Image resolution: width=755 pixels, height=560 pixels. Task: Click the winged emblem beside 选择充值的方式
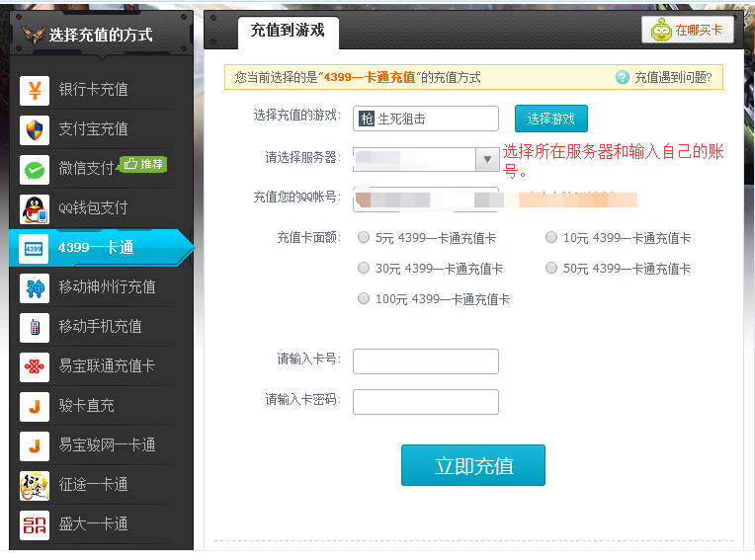click(x=34, y=35)
